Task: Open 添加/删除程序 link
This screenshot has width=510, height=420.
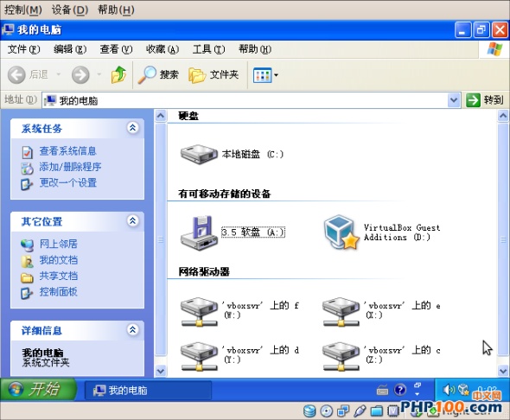Action: point(70,167)
